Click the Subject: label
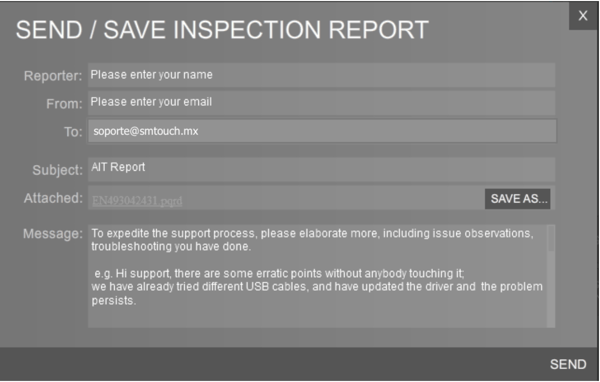 click(57, 170)
